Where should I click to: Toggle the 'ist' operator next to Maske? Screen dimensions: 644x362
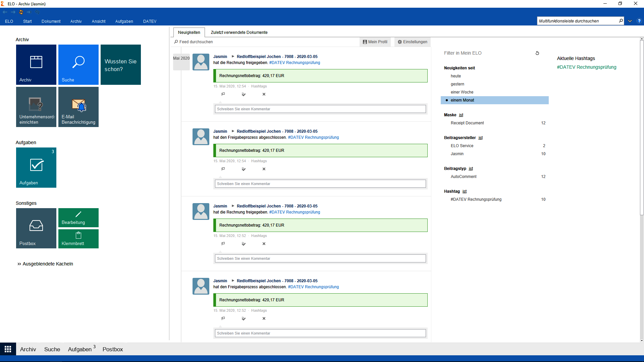461,115
